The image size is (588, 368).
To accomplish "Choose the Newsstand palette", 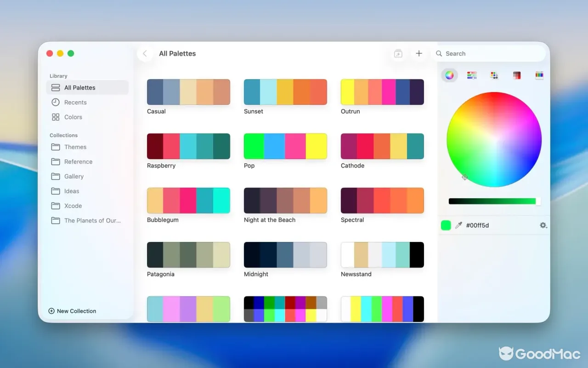I will point(382,255).
